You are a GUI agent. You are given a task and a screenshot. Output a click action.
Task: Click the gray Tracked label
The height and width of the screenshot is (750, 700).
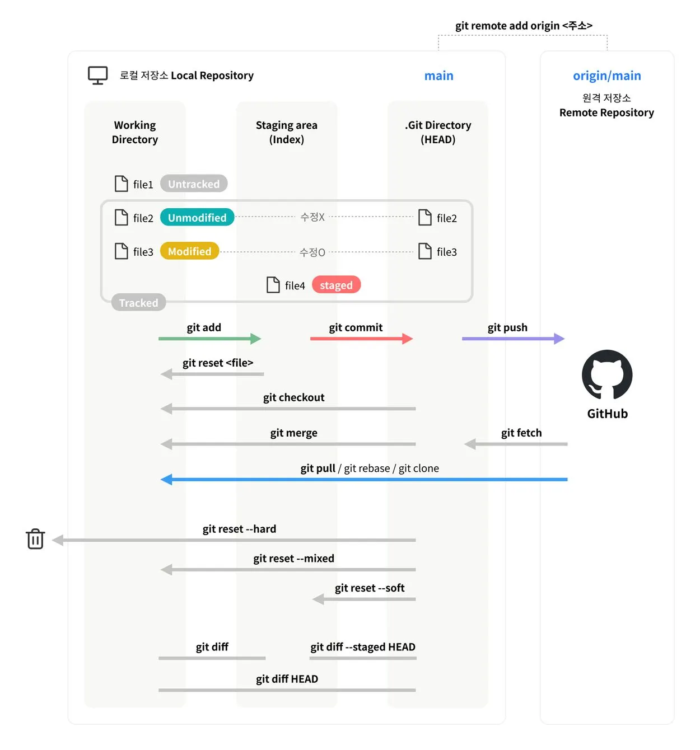point(138,302)
